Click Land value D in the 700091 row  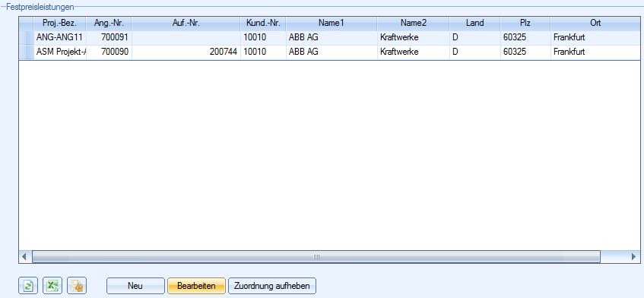pyautogui.click(x=474, y=38)
